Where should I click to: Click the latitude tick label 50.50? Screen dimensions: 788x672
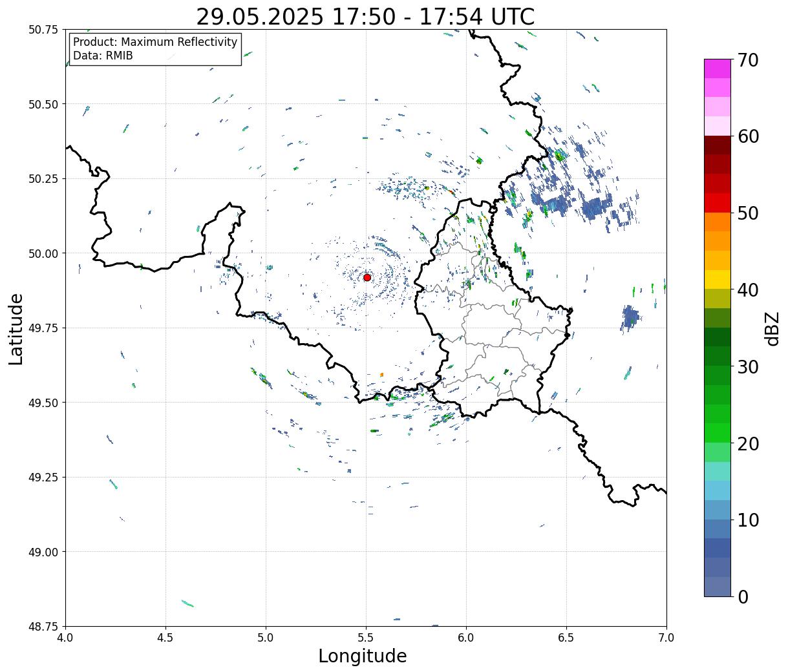43,104
